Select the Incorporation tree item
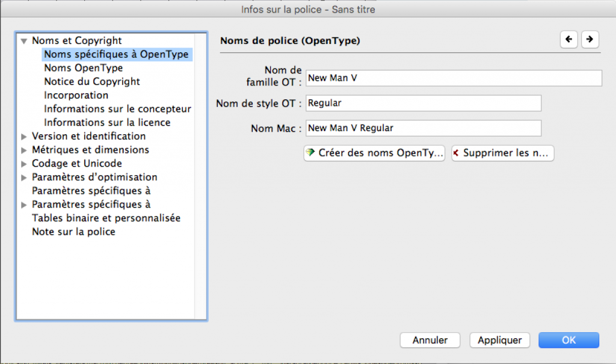The image size is (616, 364). (x=76, y=95)
